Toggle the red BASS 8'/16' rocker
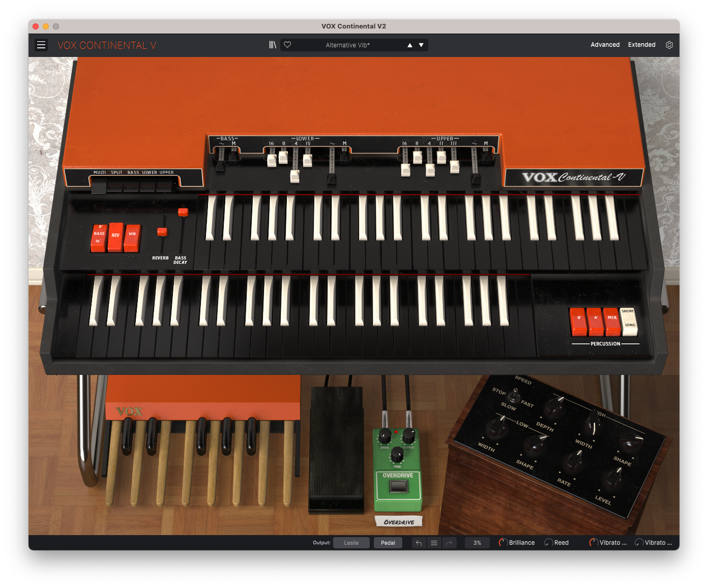The image size is (708, 588). click(99, 238)
